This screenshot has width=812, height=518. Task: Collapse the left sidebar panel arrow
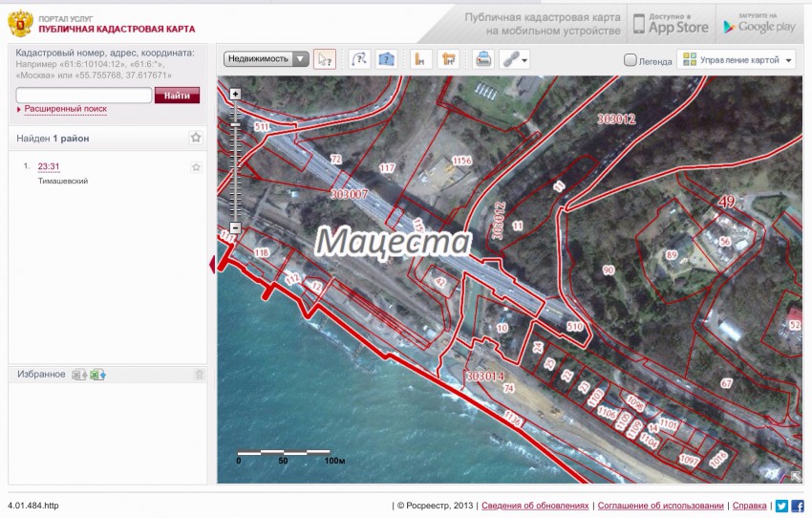[x=212, y=265]
